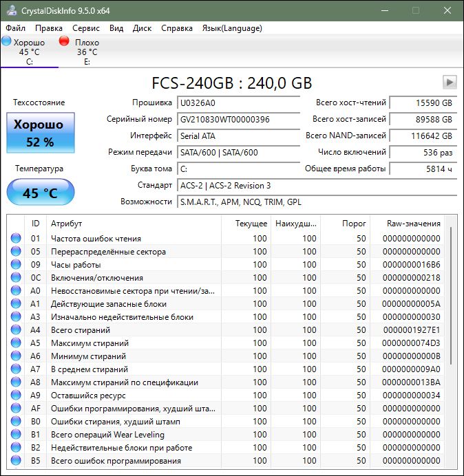The width and height of the screenshot is (464, 476).
Task: Open the Диск menu
Action: (142, 28)
